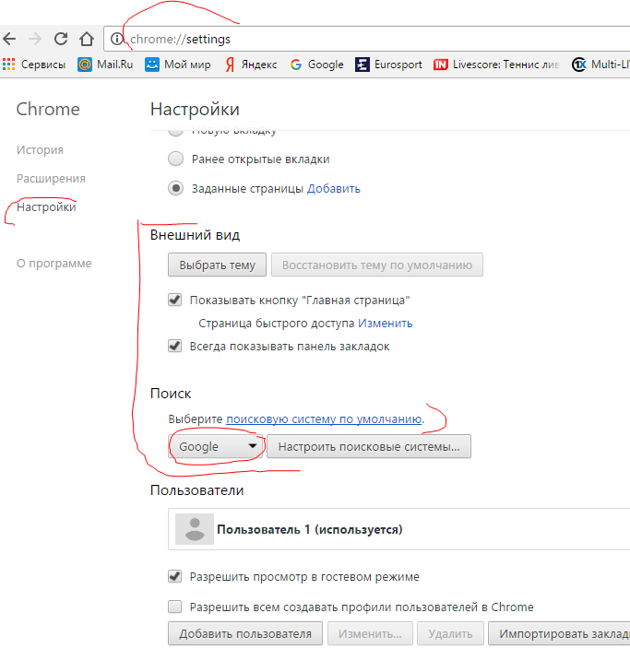Open the Google bookmark
This screenshot has width=630, height=672.
point(317,65)
